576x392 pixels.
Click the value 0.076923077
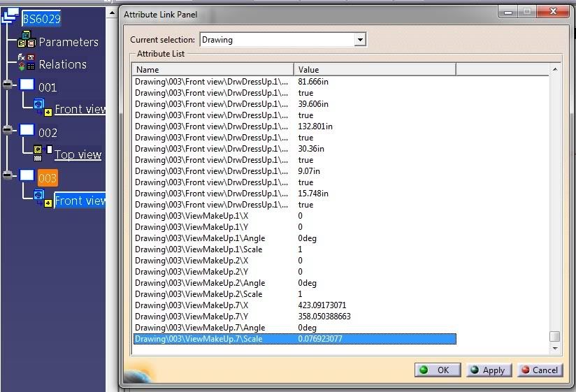click(x=320, y=339)
